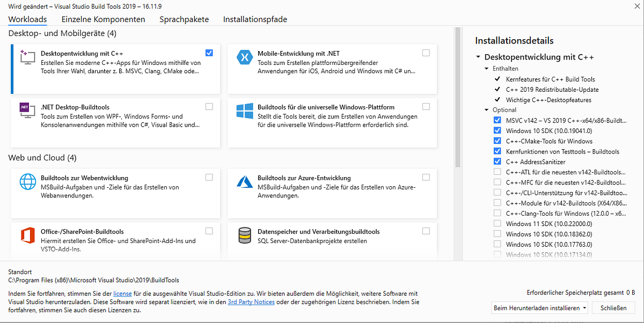Collapse the Desktopentwicklung mit C++ details tree
Viewport: 644px width, 323px height.
coord(478,57)
